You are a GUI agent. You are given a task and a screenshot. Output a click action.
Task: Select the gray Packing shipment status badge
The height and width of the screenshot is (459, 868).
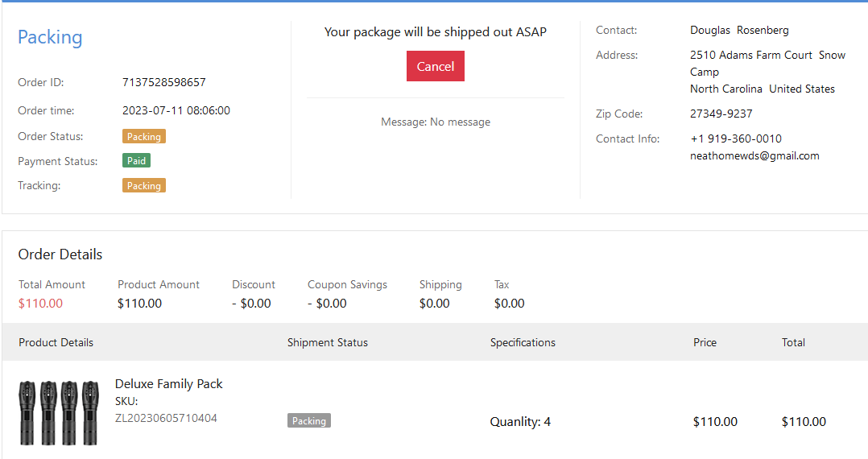(308, 421)
